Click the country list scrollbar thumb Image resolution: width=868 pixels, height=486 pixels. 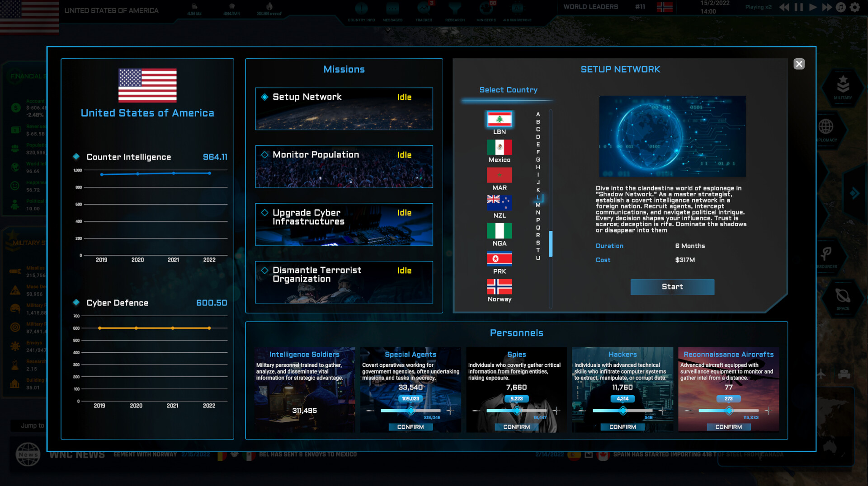coord(551,244)
